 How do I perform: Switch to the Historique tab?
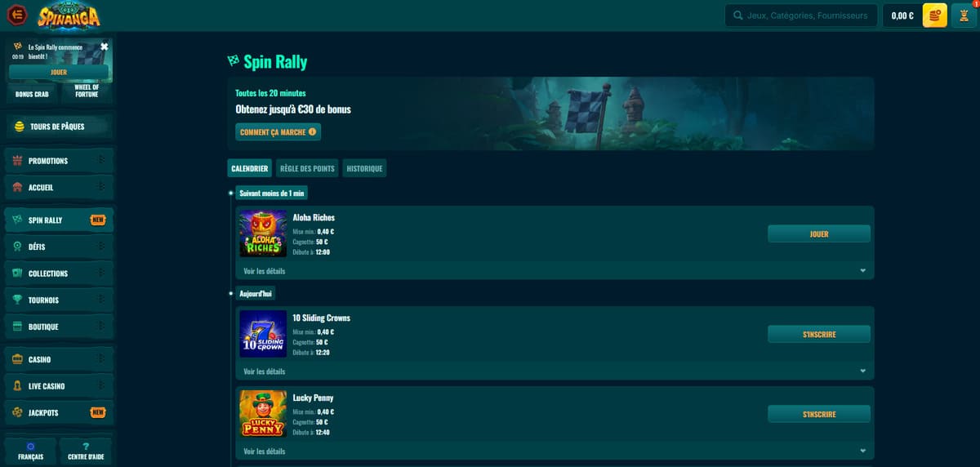pyautogui.click(x=364, y=169)
